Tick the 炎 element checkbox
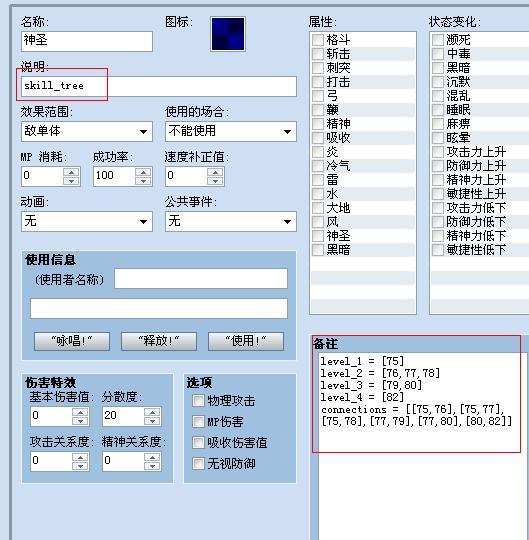Screen dimensions: 529x540 pyautogui.click(x=318, y=152)
